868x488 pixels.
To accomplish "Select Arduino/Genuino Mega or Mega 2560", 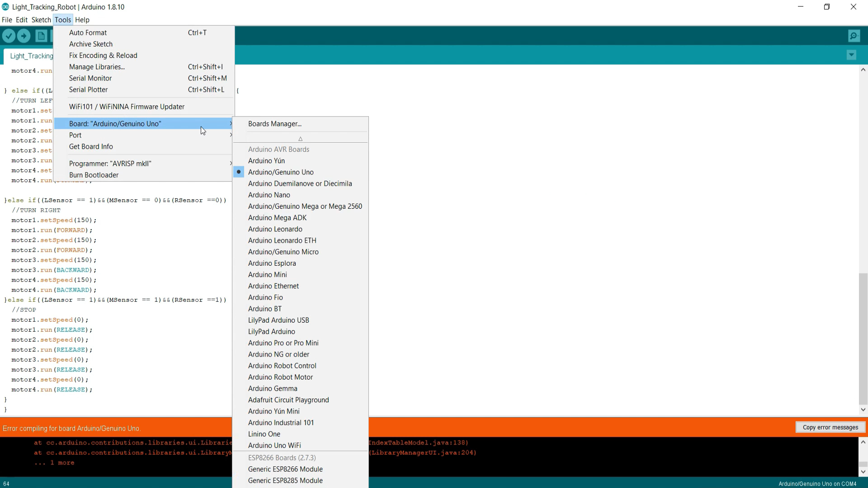I will (300, 206).
